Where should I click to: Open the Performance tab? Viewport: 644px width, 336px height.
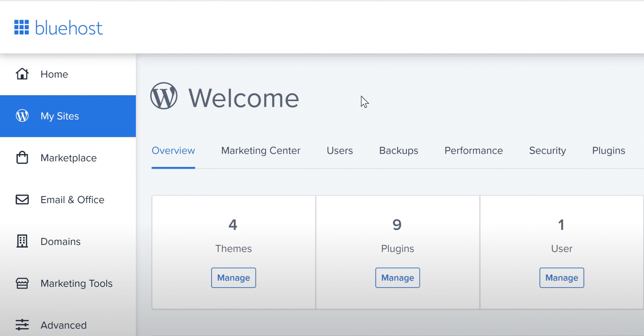[474, 151]
